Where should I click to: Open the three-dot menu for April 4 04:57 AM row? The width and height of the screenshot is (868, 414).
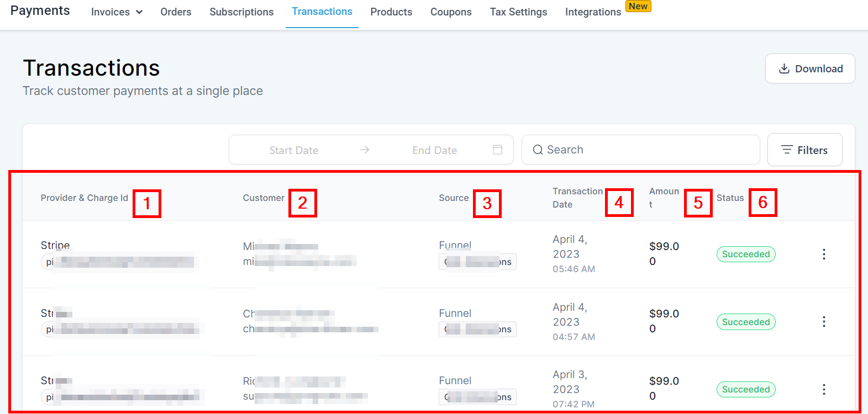(x=824, y=322)
